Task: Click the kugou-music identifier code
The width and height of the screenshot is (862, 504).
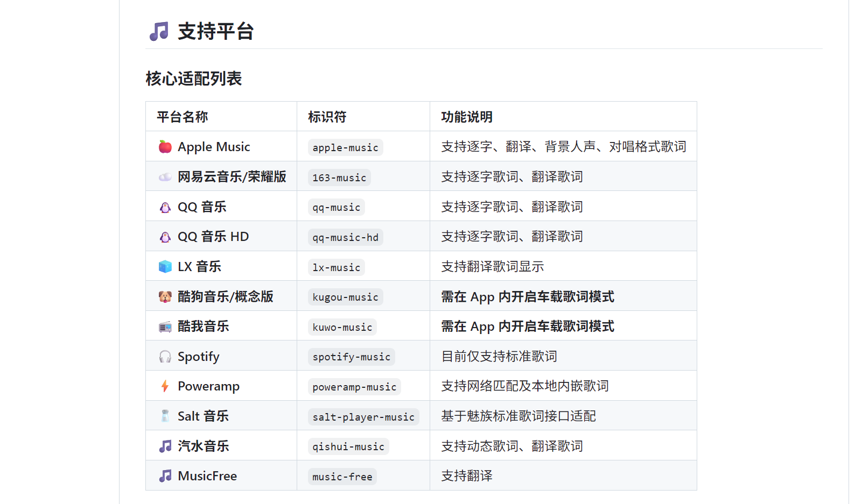Action: tap(346, 297)
